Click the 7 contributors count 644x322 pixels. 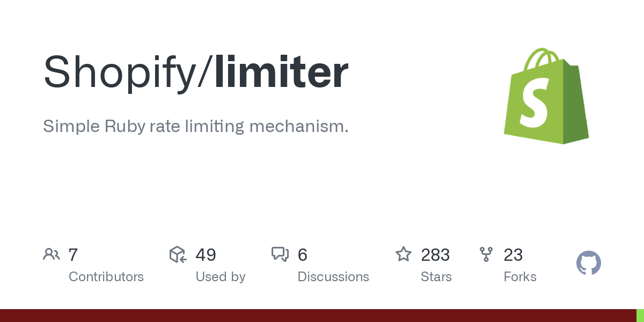click(74, 255)
